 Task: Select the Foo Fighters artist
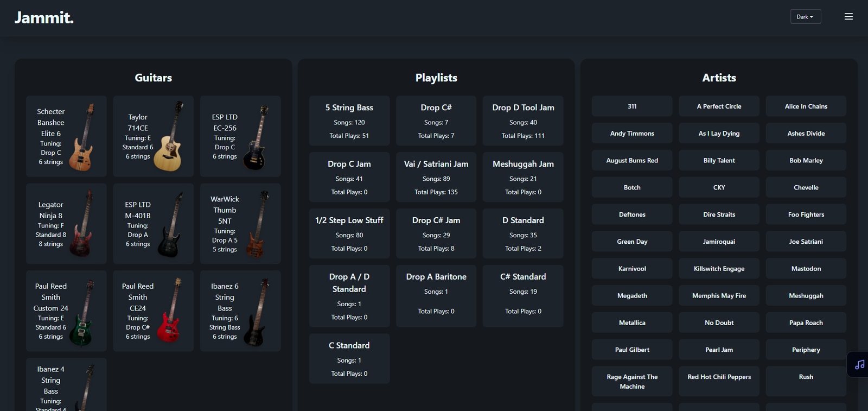pyautogui.click(x=806, y=214)
